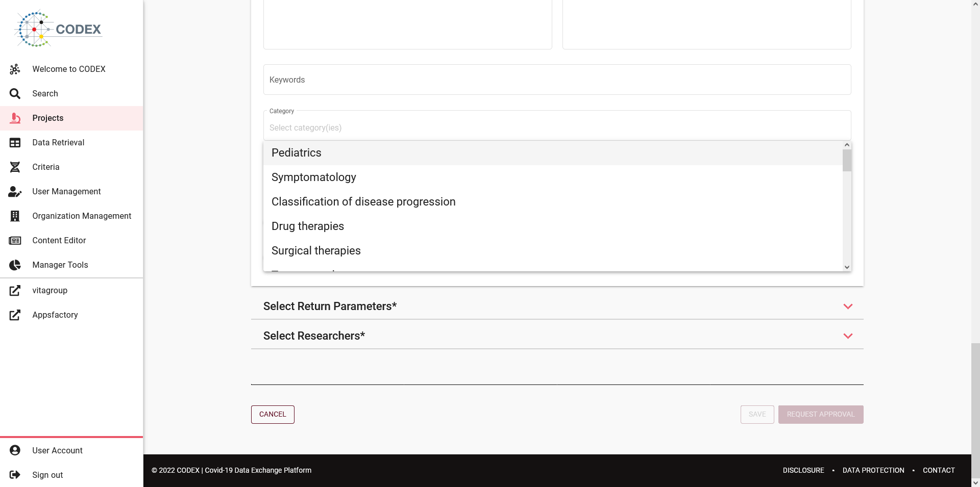Navigate to Criteria page
Image resolution: width=980 pixels, height=487 pixels.
coord(46,167)
